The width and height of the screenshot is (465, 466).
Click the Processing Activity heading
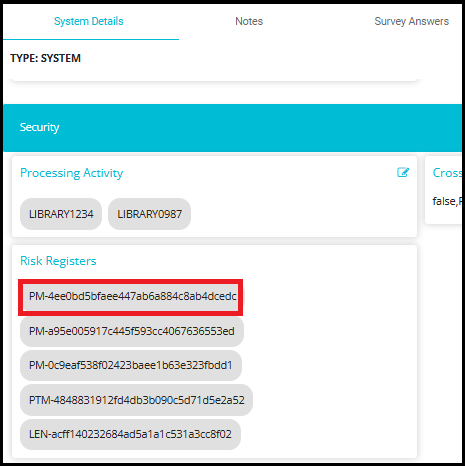[71, 173]
